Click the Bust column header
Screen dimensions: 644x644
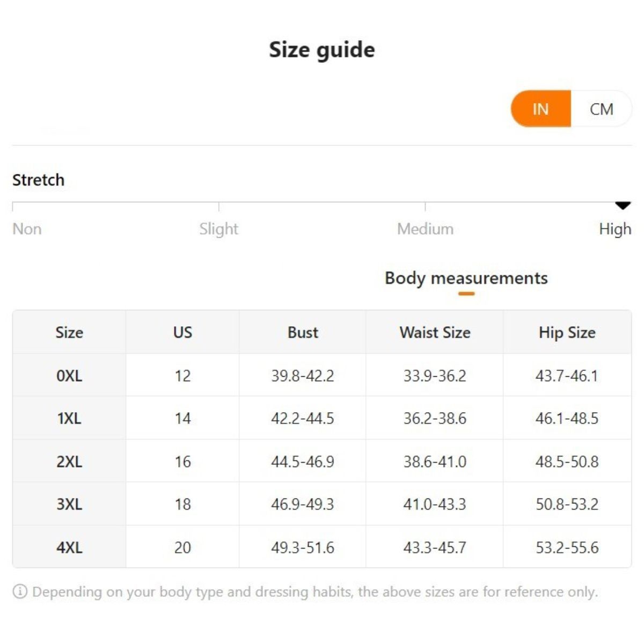303,332
